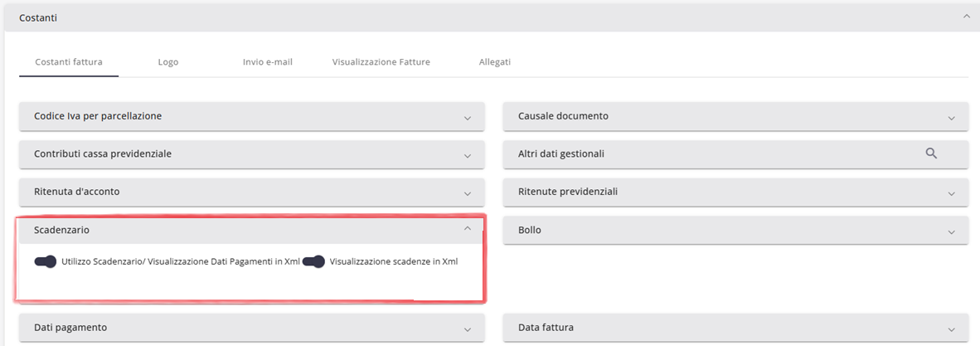The width and height of the screenshot is (980, 346).
Task: Select the Costanti fattura tab
Action: coord(69,62)
